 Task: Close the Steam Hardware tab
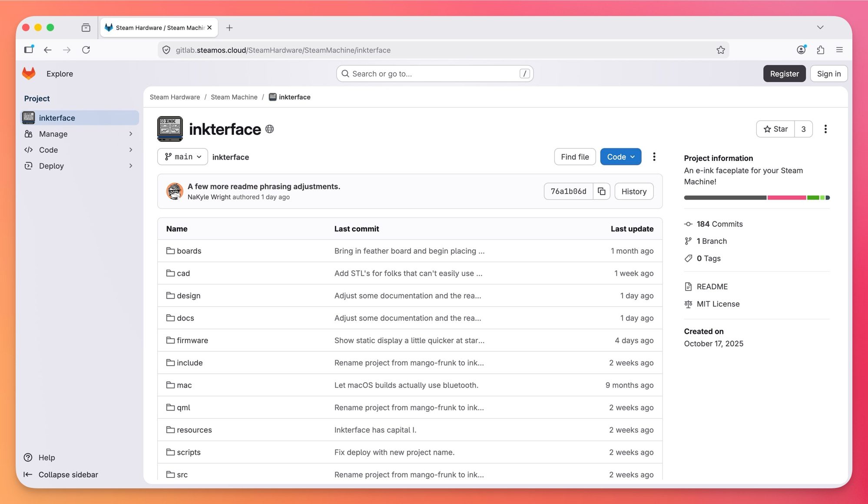pyautogui.click(x=209, y=27)
